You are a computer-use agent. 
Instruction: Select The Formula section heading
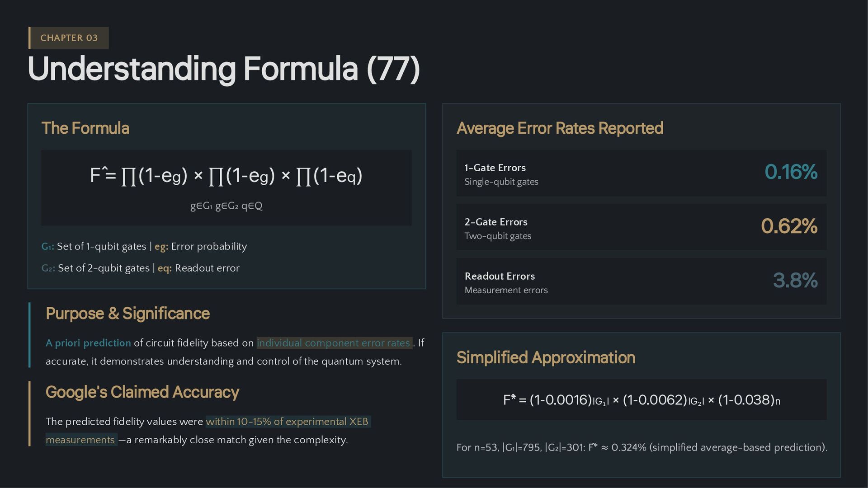coord(85,128)
